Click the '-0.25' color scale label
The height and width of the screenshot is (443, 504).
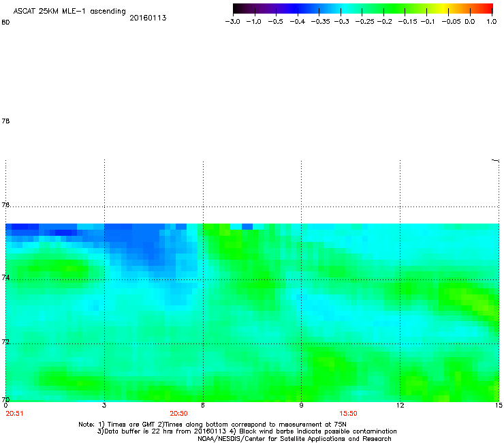tap(365, 22)
